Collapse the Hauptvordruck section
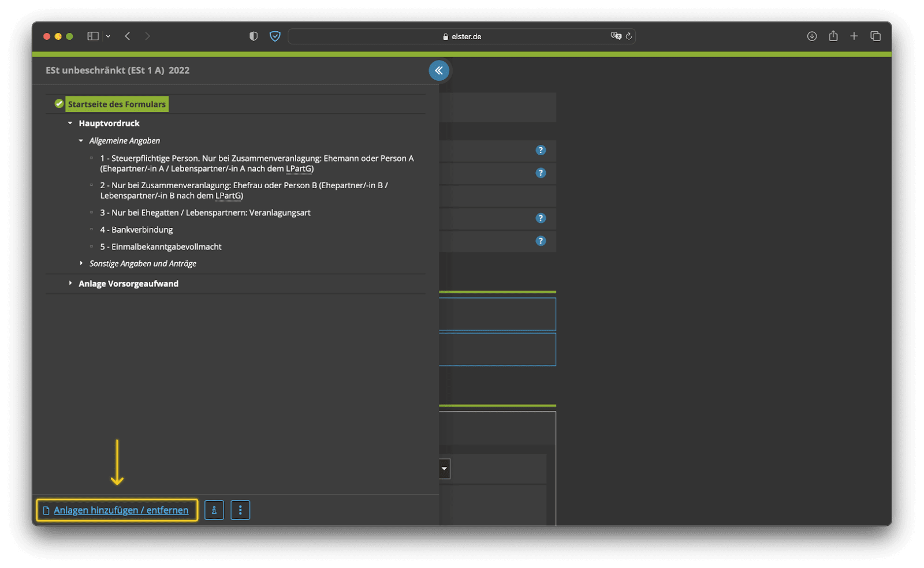 point(70,123)
